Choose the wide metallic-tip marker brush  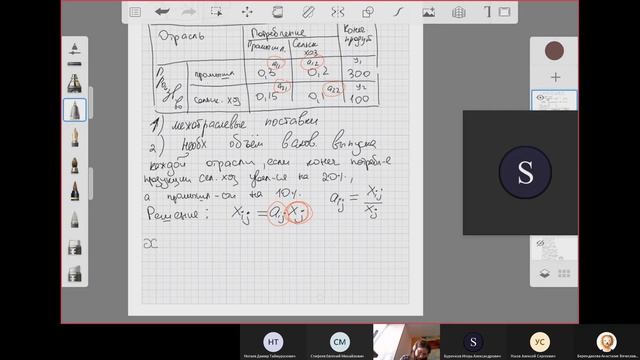point(74,83)
